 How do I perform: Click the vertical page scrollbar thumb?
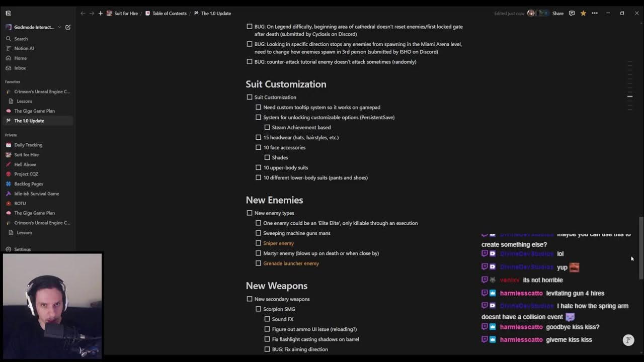640,246
